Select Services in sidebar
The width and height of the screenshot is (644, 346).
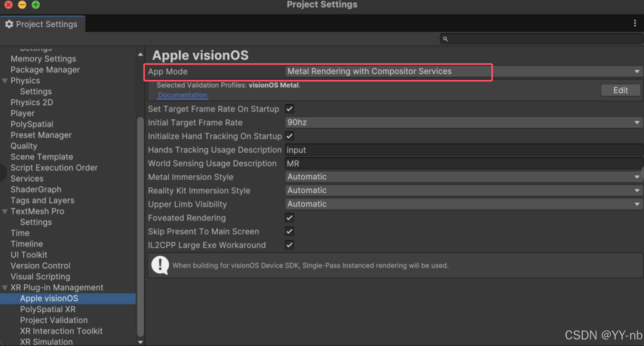27,178
